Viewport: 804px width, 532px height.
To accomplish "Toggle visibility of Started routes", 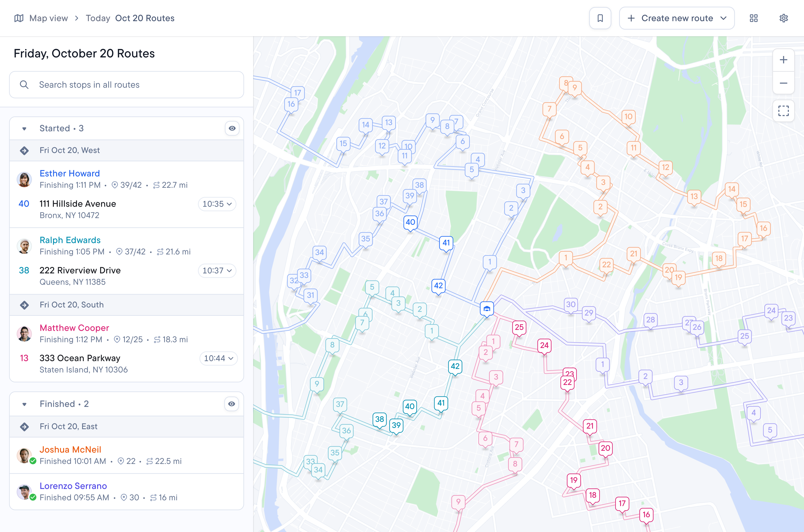I will click(x=232, y=128).
